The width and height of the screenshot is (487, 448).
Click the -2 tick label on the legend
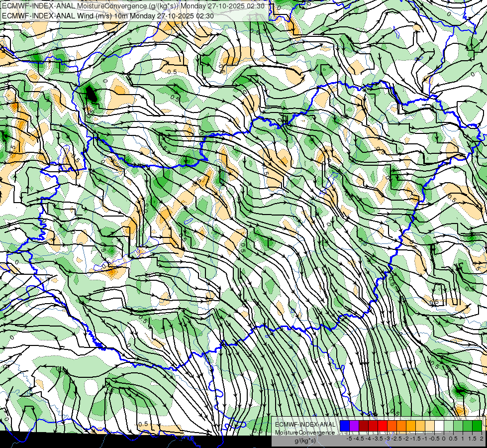(406, 439)
